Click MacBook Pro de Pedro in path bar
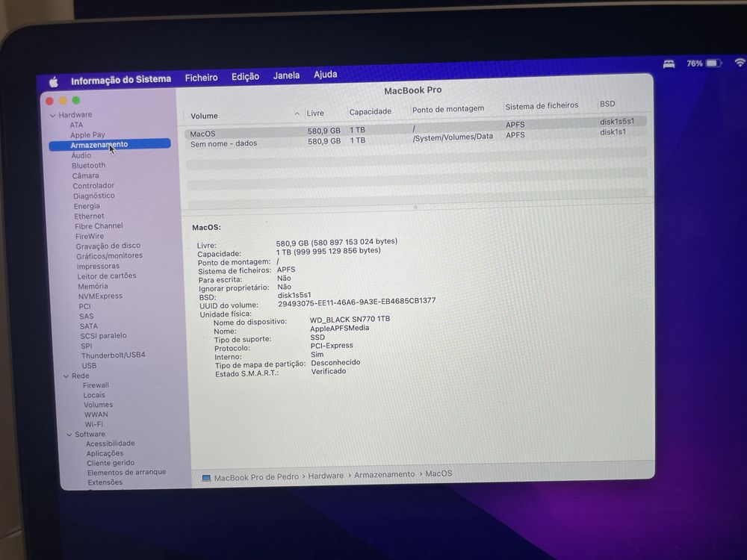Screen dimensions: 747x560 256,477
